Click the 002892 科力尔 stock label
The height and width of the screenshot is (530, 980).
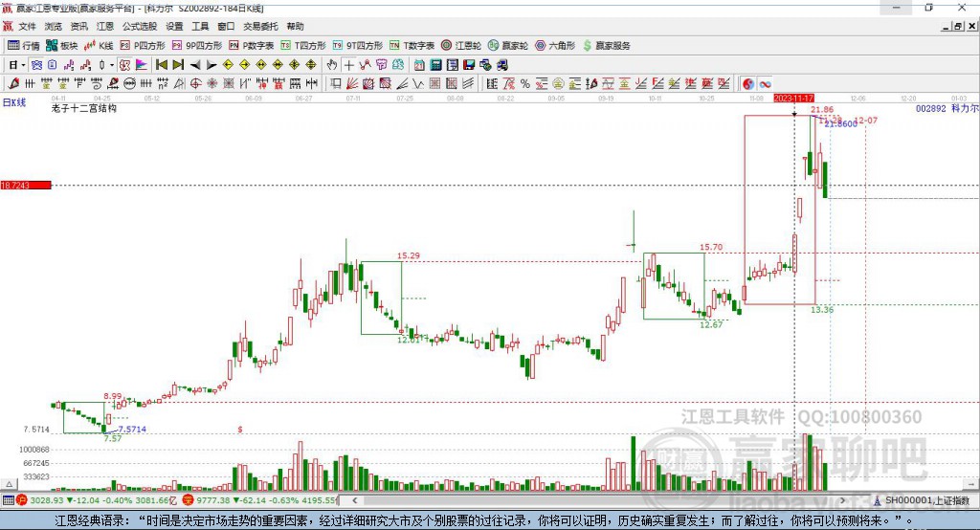947,108
